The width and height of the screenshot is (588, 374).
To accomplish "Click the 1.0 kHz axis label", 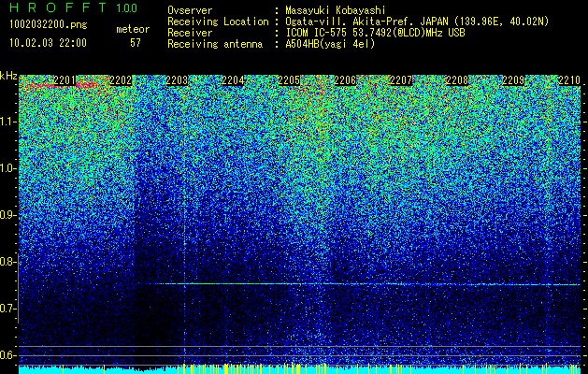I will point(8,168).
